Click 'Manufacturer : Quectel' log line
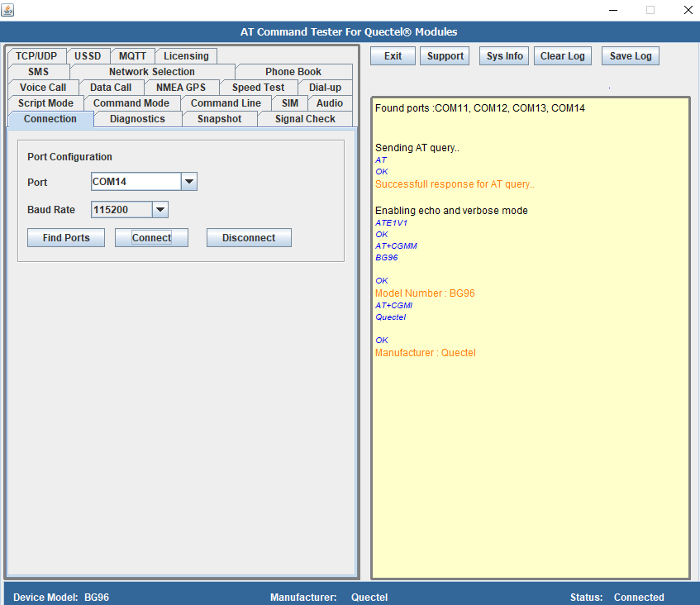Screen dimensions: 700x605 point(425,353)
